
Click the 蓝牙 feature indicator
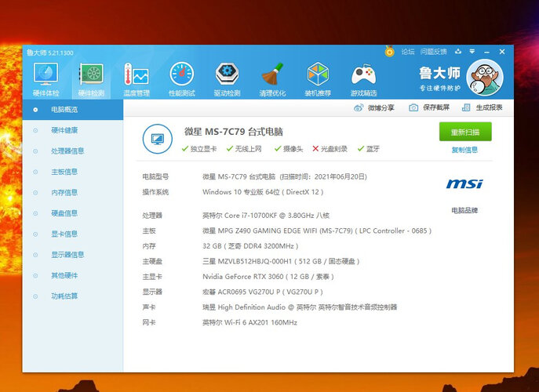(x=369, y=149)
